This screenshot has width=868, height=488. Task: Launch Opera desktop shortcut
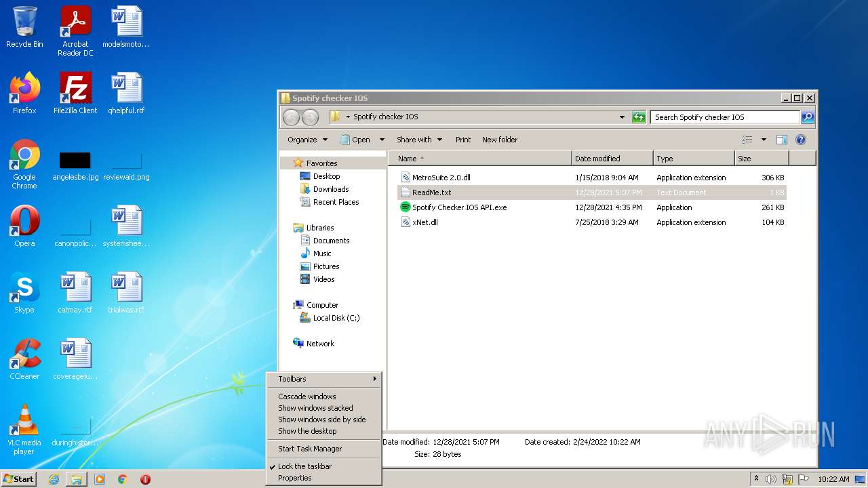(24, 226)
